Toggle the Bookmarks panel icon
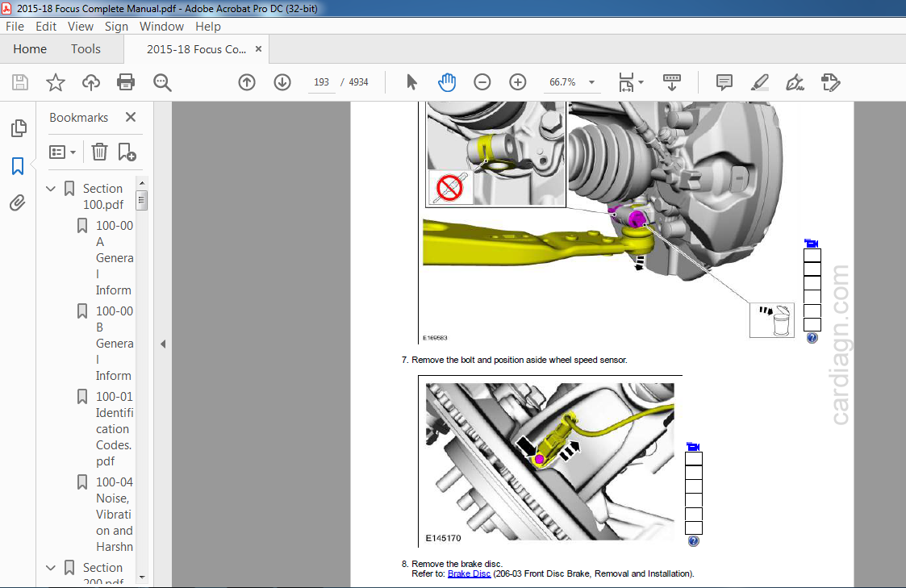 18,166
